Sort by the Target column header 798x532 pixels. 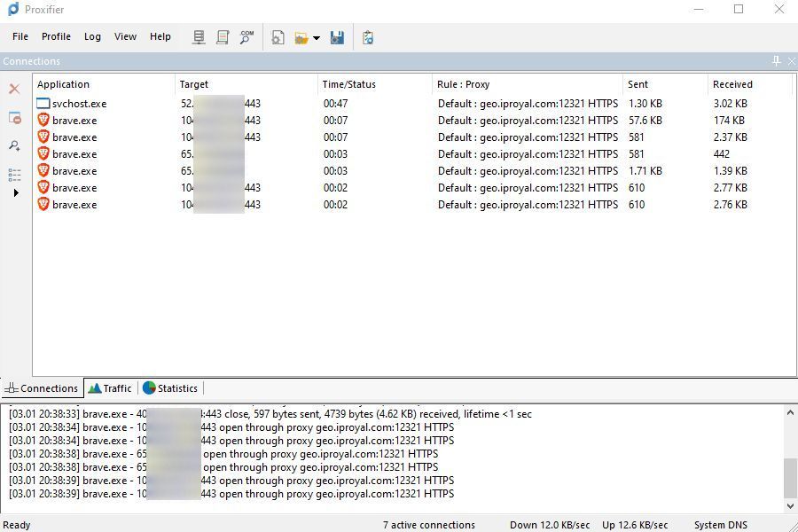click(x=194, y=84)
